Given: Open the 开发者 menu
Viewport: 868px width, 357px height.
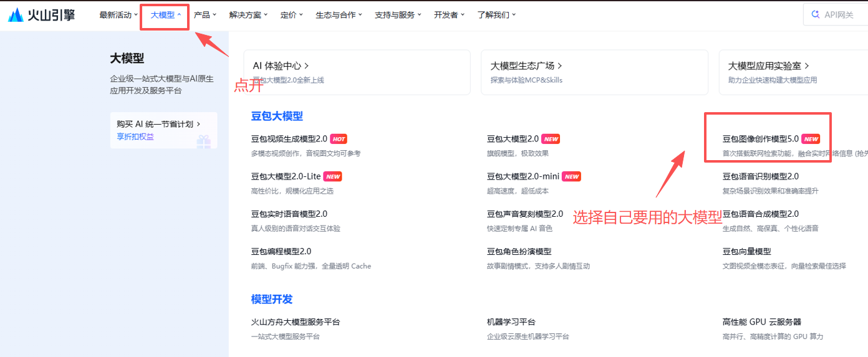Looking at the screenshot, I should point(449,15).
